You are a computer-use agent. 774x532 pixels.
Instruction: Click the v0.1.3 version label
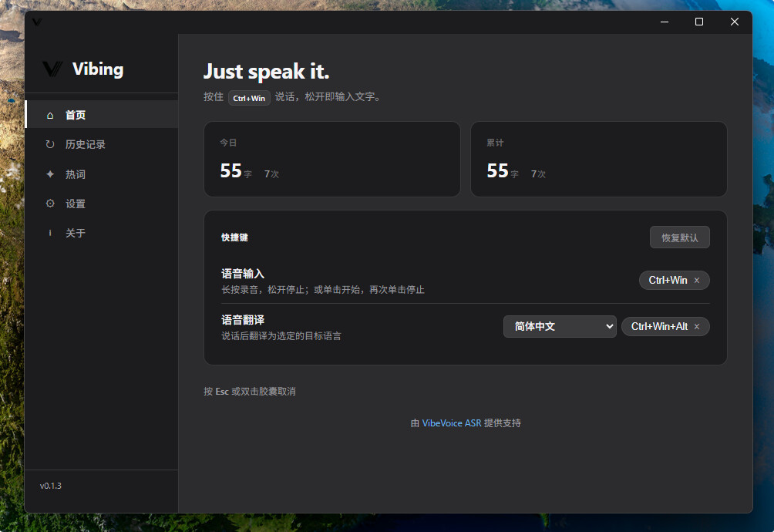51,486
